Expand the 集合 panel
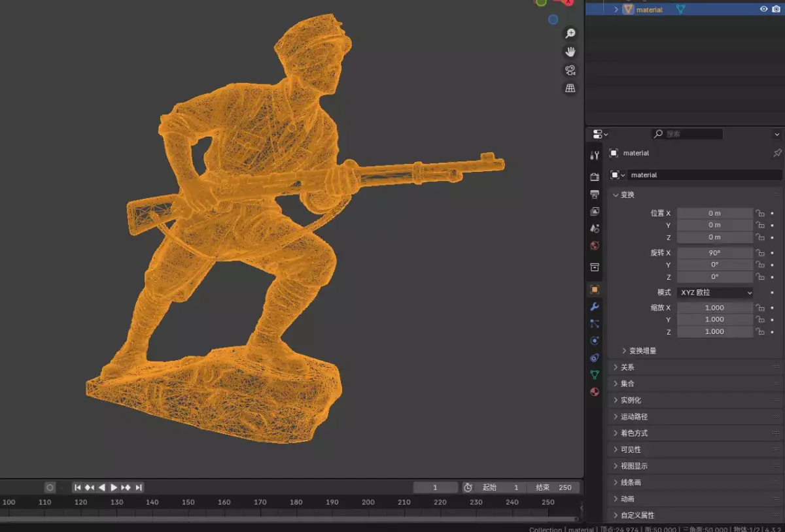 point(695,384)
